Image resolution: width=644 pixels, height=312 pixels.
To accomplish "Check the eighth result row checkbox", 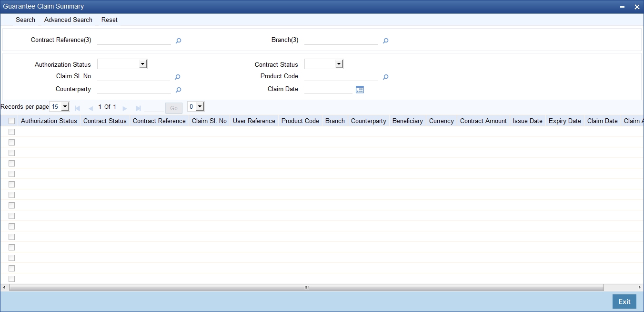I will pyautogui.click(x=12, y=205).
